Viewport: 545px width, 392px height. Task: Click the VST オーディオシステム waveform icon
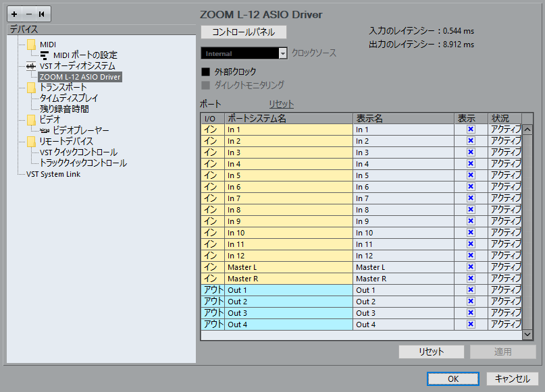tap(31, 66)
